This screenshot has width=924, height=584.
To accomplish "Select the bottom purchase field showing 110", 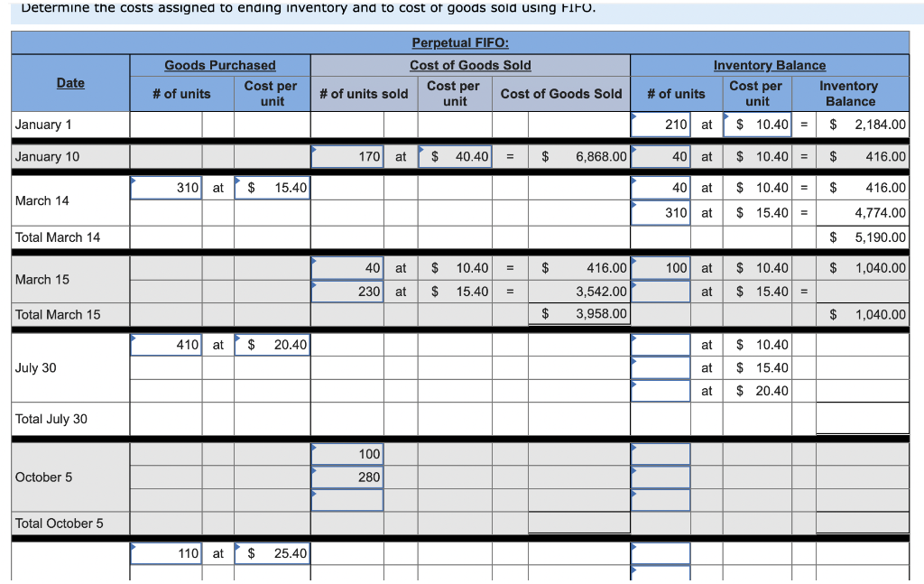I will (166, 552).
